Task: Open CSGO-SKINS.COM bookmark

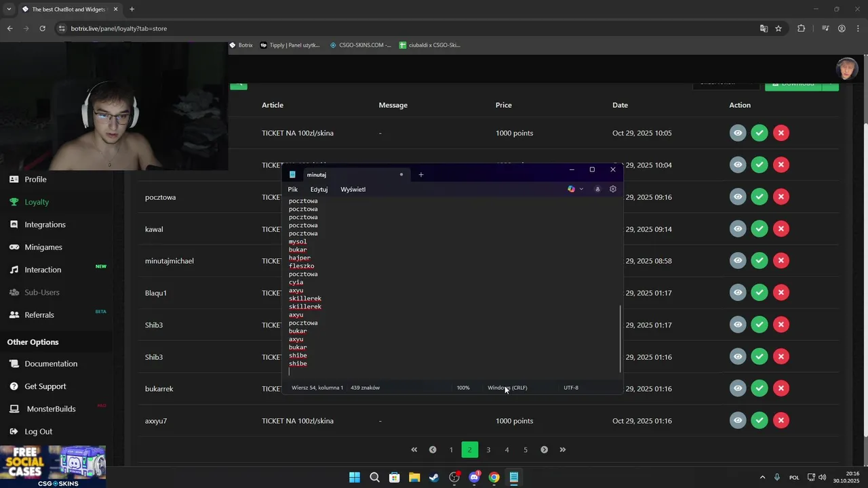Action: [x=360, y=45]
